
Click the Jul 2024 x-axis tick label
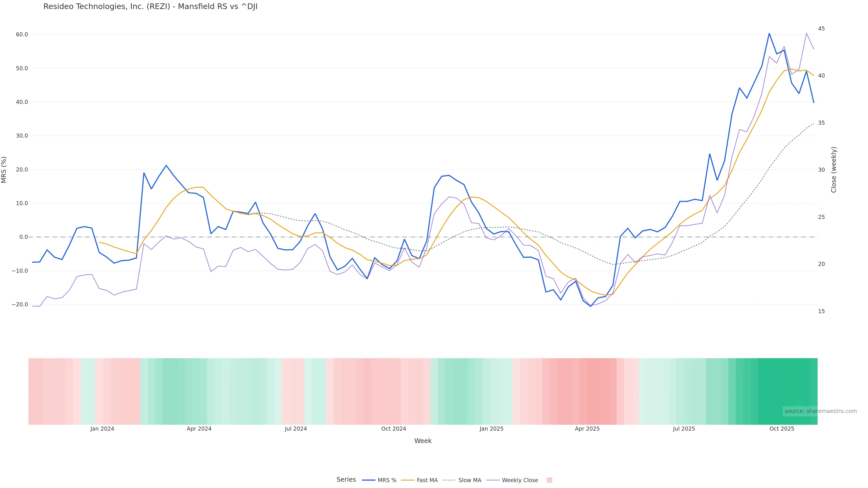click(295, 429)
